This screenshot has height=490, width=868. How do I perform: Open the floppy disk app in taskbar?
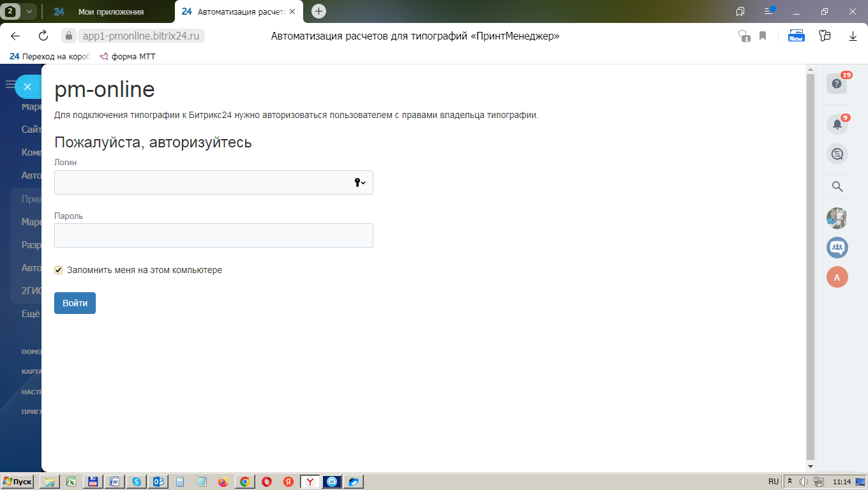click(x=93, y=482)
